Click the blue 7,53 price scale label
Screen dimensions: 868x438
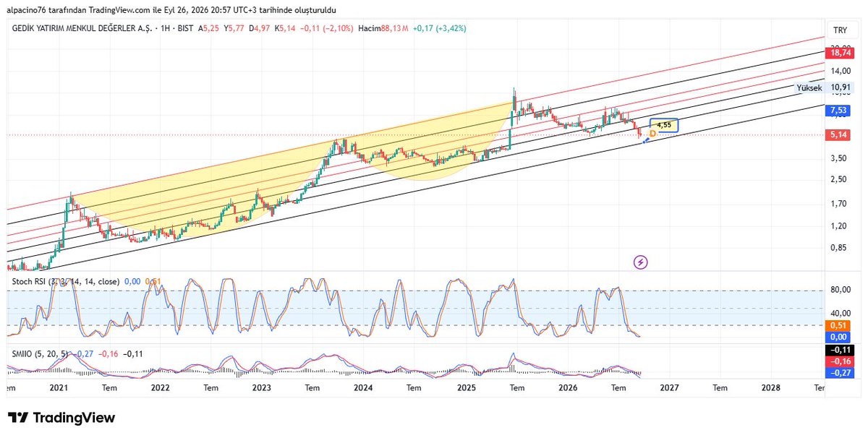pyautogui.click(x=839, y=111)
